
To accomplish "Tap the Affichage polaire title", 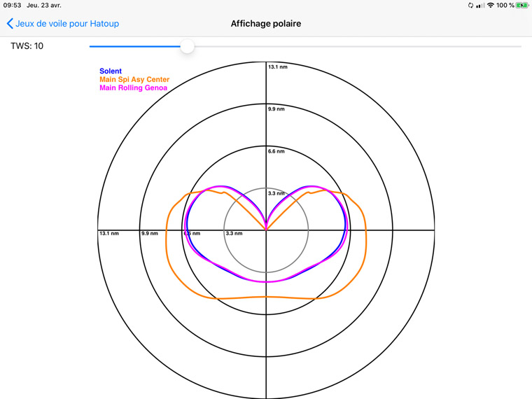I will click(266, 24).
